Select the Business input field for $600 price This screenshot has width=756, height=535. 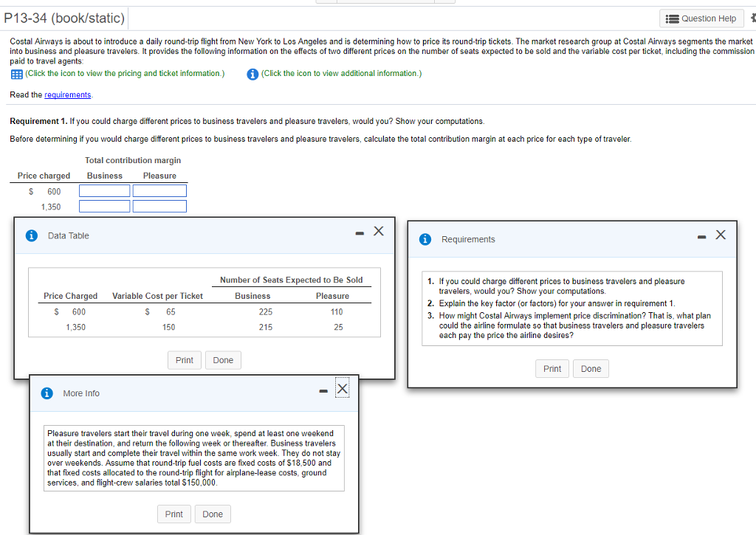(x=105, y=191)
